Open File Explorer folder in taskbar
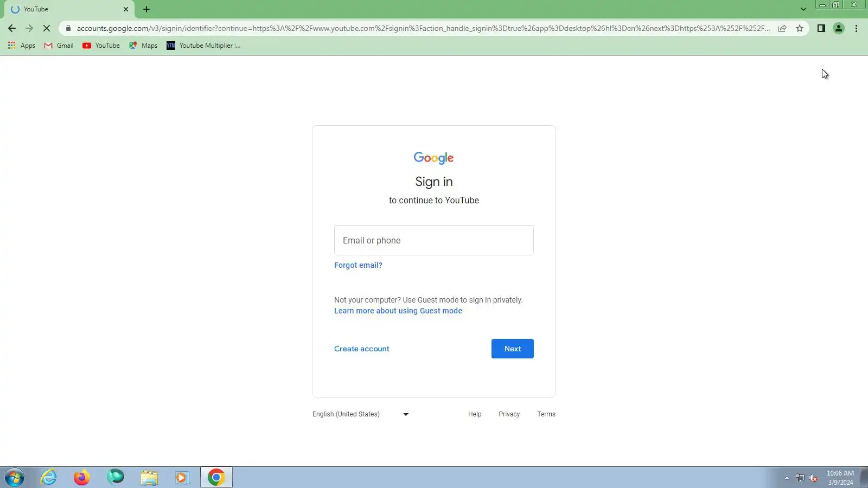 [x=149, y=478]
